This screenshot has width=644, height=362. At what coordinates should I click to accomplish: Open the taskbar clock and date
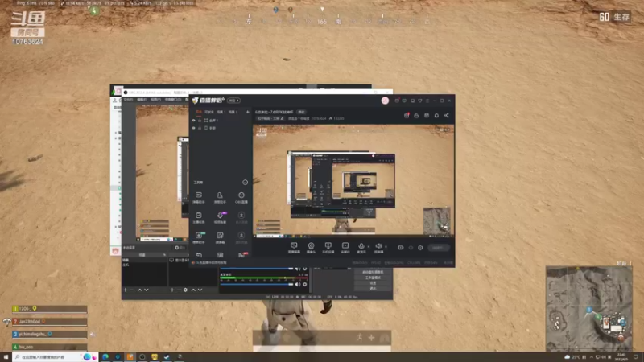pos(621,357)
